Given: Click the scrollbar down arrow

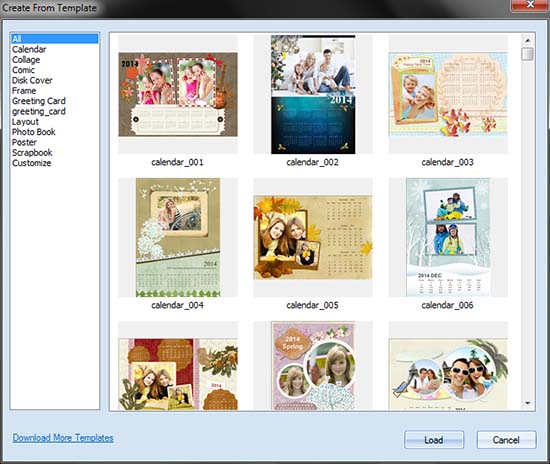Looking at the screenshot, I should coord(528,403).
